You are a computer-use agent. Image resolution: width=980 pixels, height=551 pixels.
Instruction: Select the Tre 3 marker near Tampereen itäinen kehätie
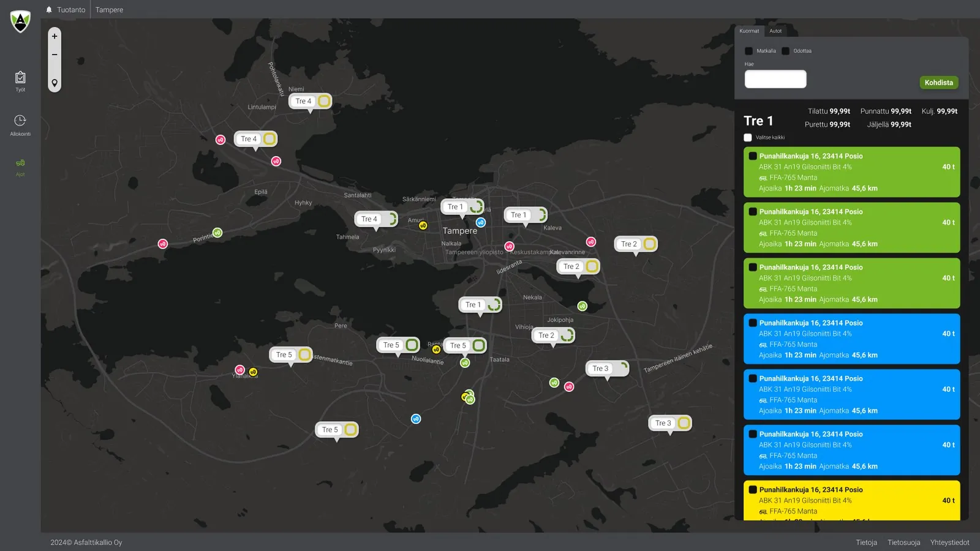tap(607, 369)
